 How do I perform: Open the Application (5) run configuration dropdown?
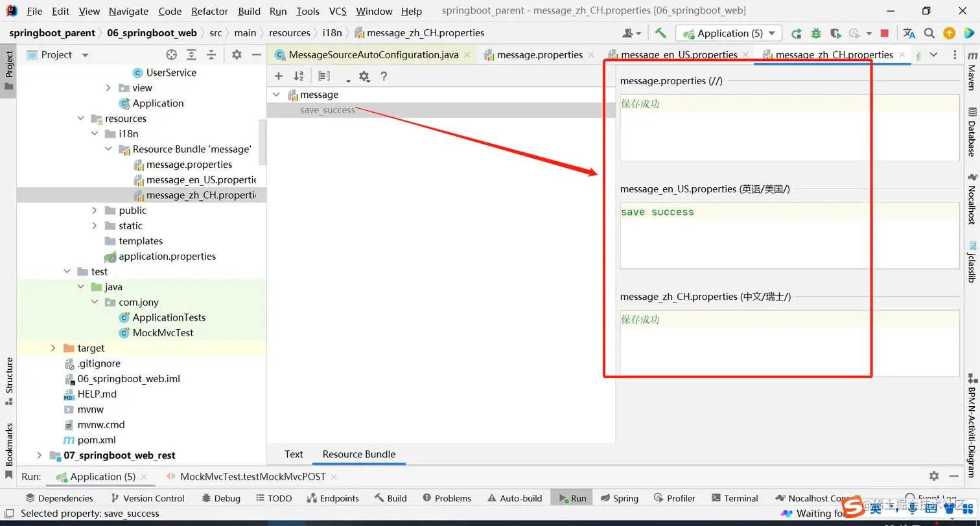[x=729, y=33]
